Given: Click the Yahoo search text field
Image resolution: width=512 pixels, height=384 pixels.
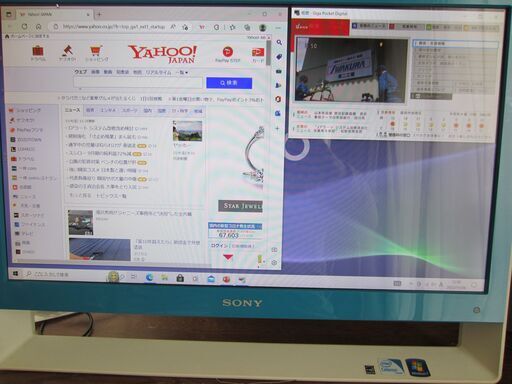Looking at the screenshot, I should tap(138, 82).
